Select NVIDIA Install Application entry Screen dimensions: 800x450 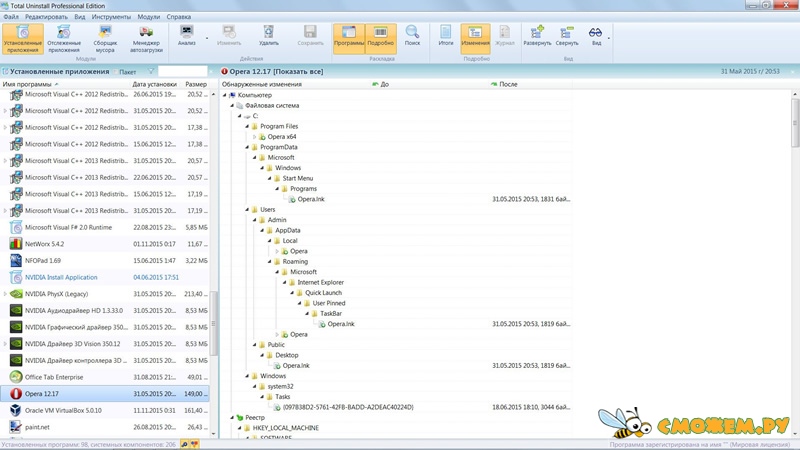click(105, 277)
